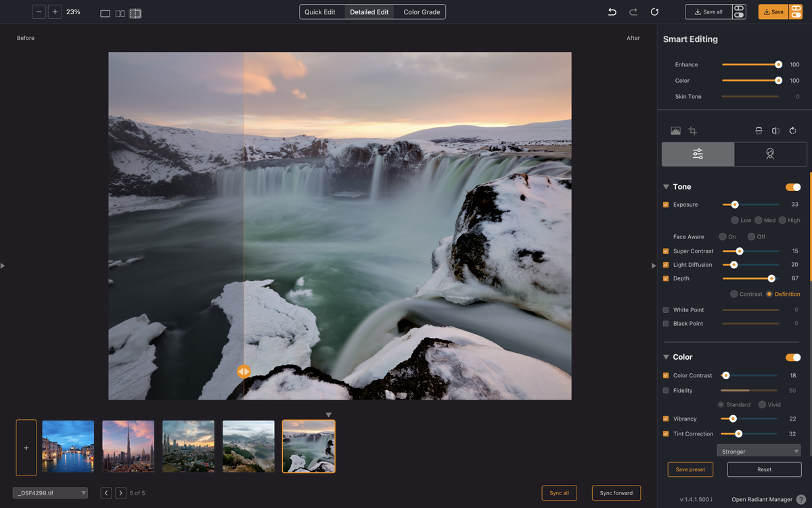
Task: Select the split-view comparison mode icon
Action: (118, 13)
